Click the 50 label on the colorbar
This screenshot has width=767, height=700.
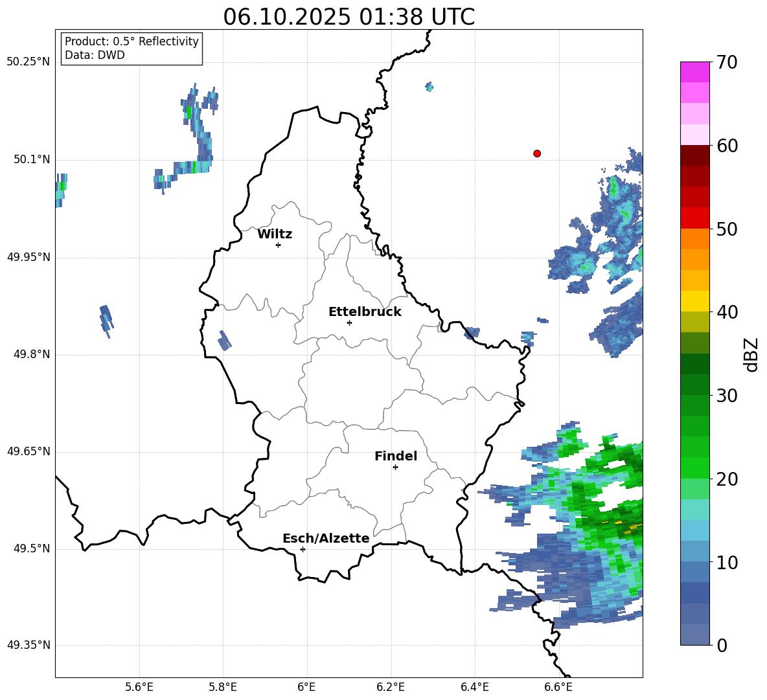tap(727, 229)
